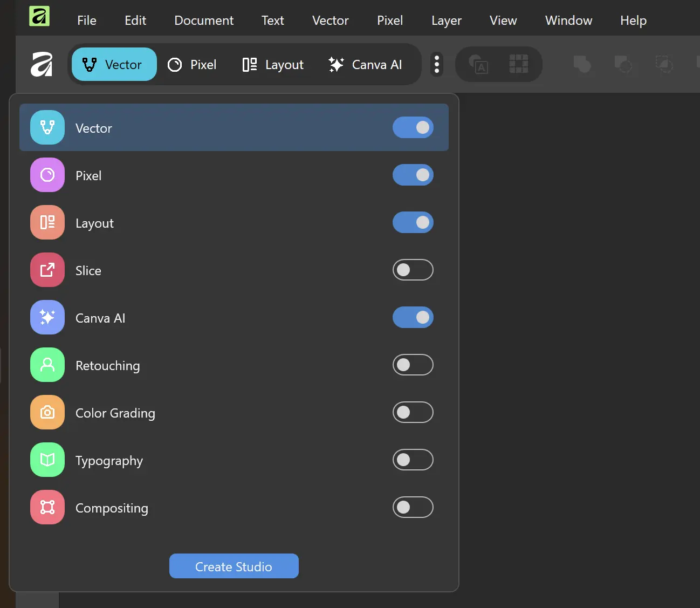
Task: Select the Vector row in studio list
Action: tap(216, 128)
